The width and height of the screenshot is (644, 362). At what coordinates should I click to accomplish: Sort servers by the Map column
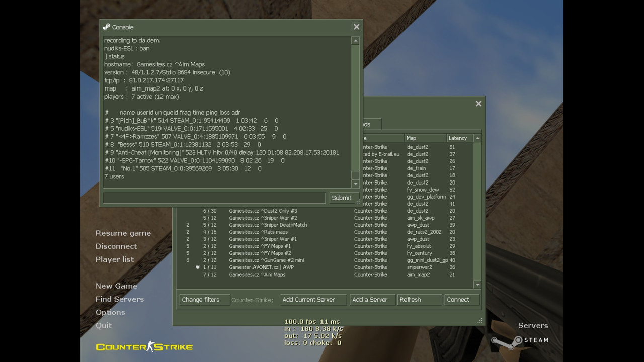click(x=426, y=138)
